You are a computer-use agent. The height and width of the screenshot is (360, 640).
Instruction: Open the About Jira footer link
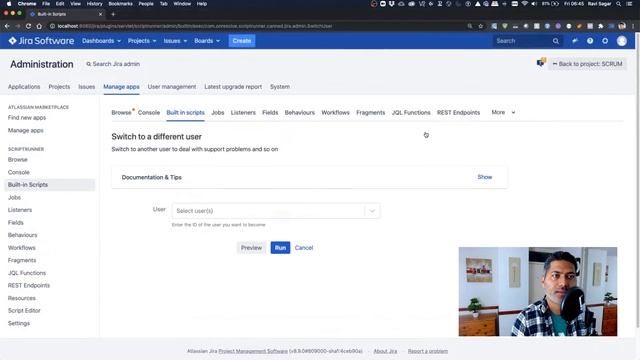point(385,351)
